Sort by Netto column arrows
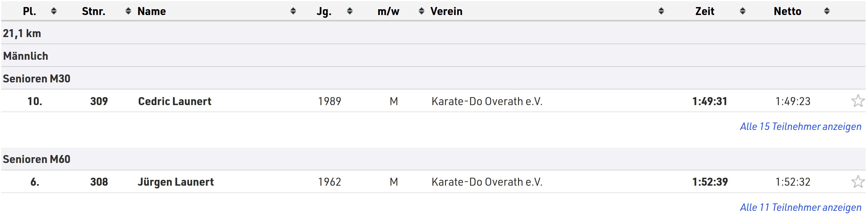This screenshot has height=216, width=868. (x=827, y=11)
